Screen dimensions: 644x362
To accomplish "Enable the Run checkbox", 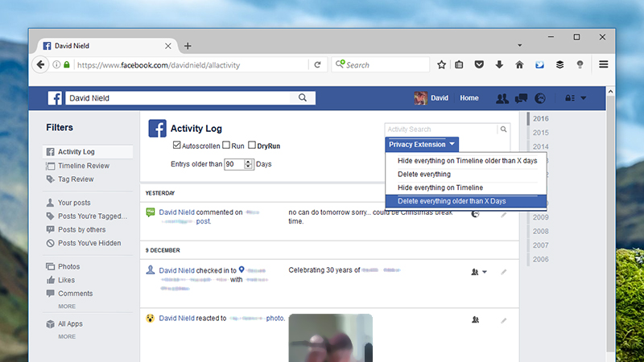I will coord(226,145).
